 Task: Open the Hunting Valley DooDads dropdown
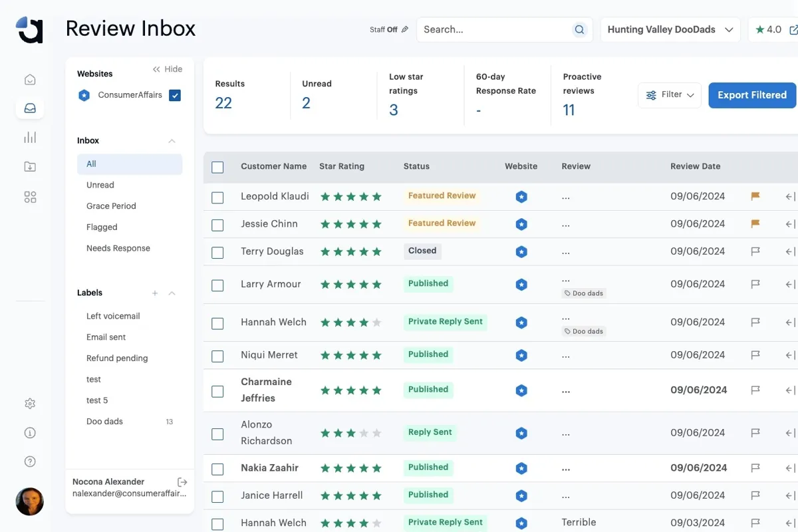670,29
